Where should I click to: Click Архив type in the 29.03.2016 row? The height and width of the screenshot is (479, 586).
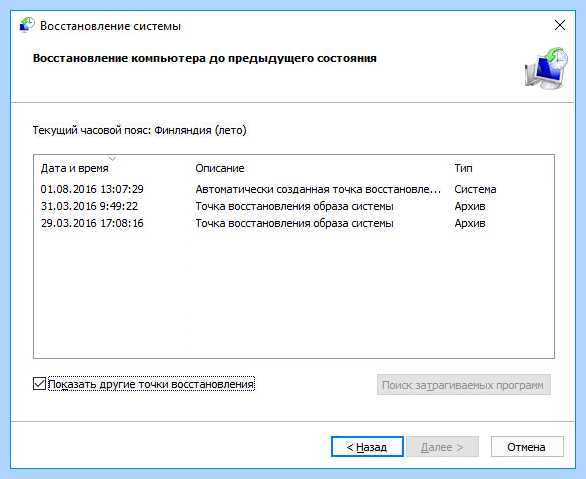click(x=470, y=223)
